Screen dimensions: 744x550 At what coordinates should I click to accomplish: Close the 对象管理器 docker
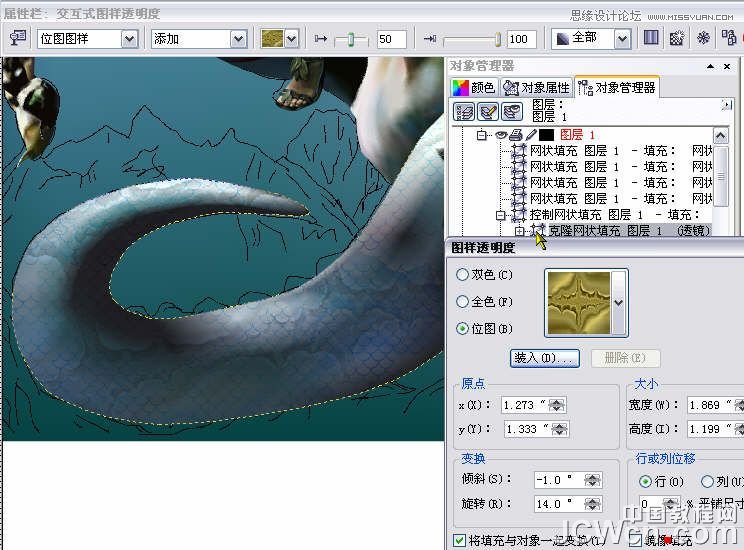tap(727, 66)
